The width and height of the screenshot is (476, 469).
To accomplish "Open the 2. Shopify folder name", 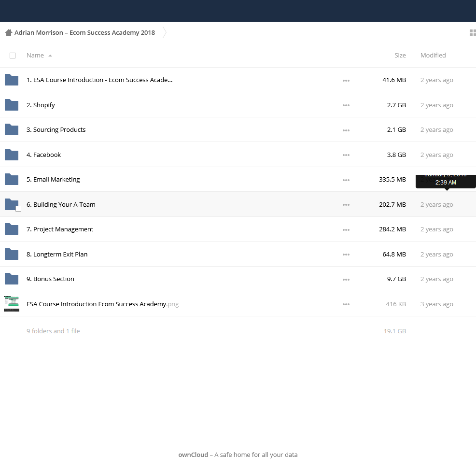I will [x=41, y=105].
